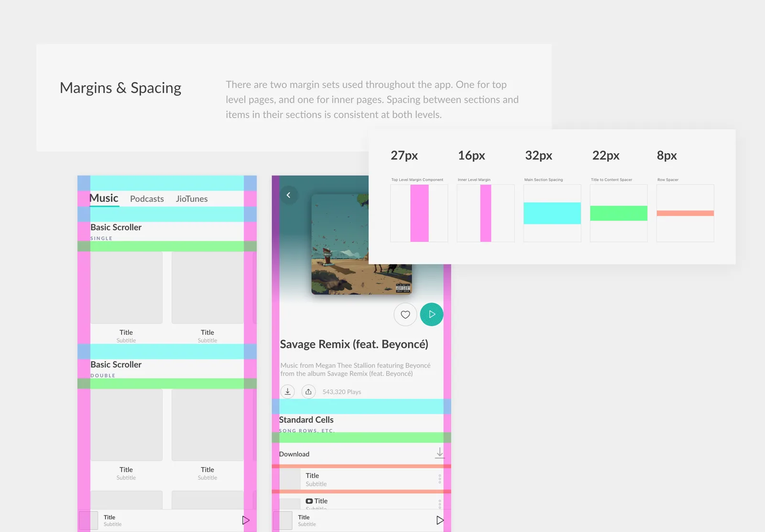Tap the green play button on the album
765x532 pixels.
coord(432,315)
